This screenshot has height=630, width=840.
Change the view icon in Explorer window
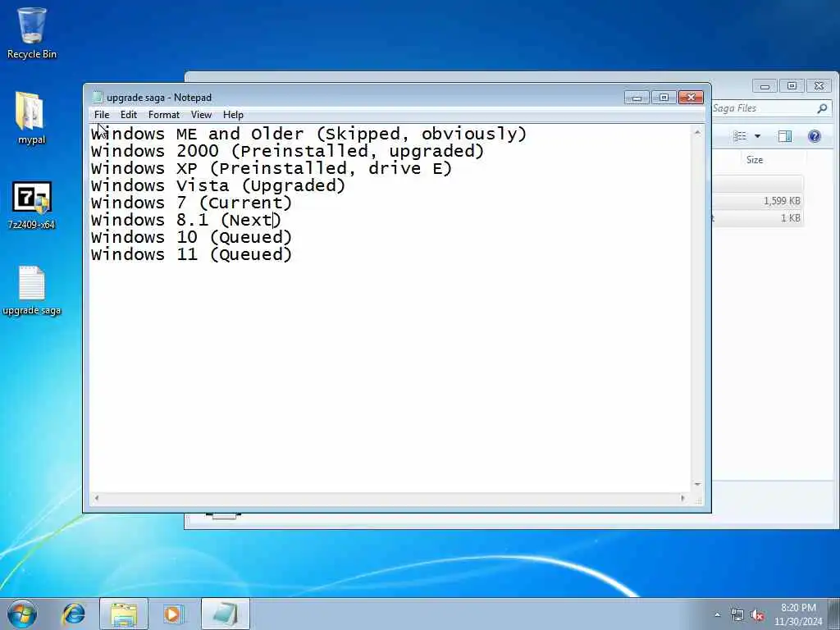coord(740,136)
